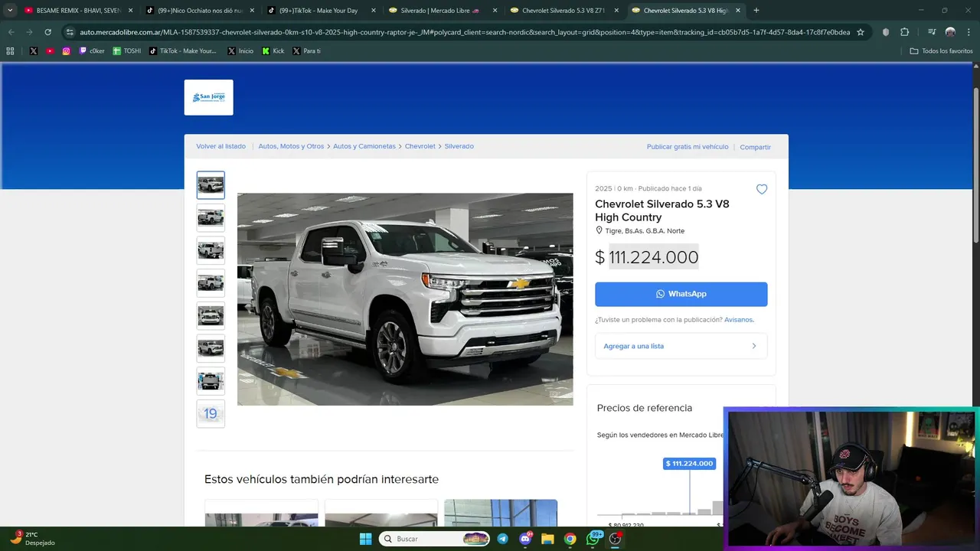Open Todos los favoritos folder
This screenshot has height=551, width=980.
coord(941,51)
